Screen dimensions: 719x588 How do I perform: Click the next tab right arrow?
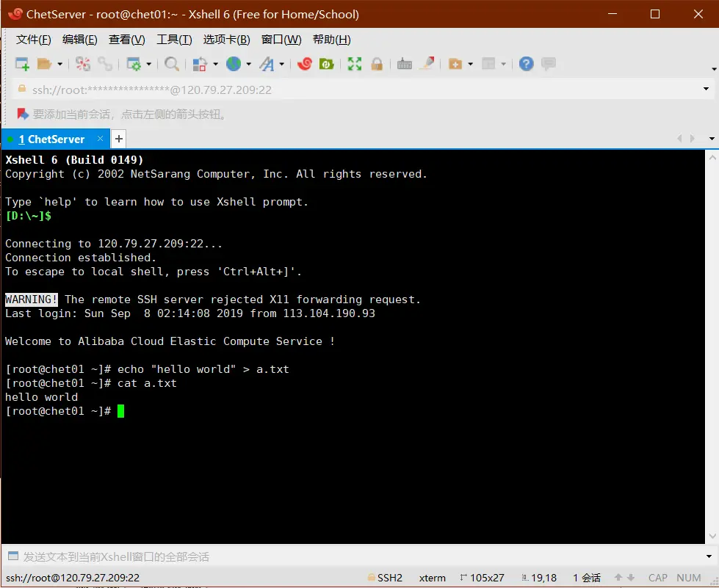(693, 139)
